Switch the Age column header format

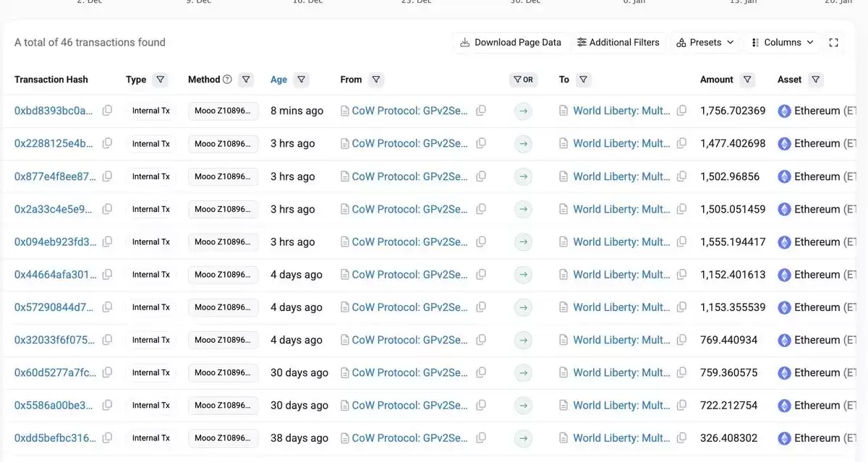coord(278,80)
